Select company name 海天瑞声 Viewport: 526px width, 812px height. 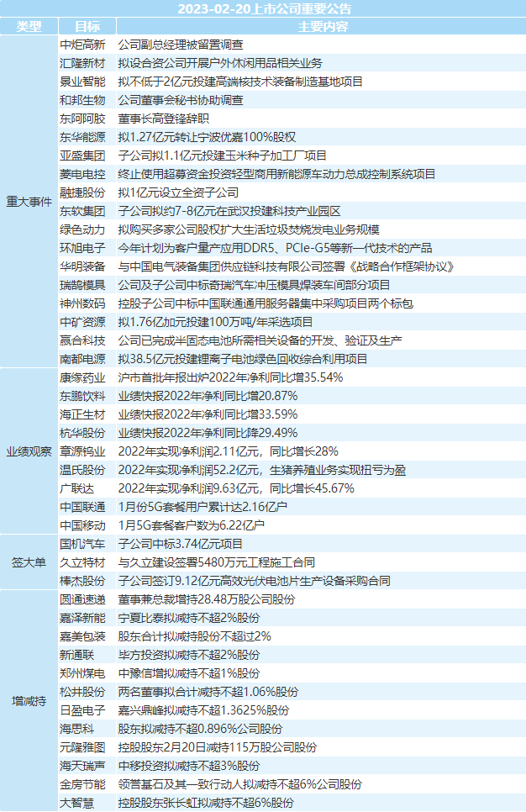82,766
